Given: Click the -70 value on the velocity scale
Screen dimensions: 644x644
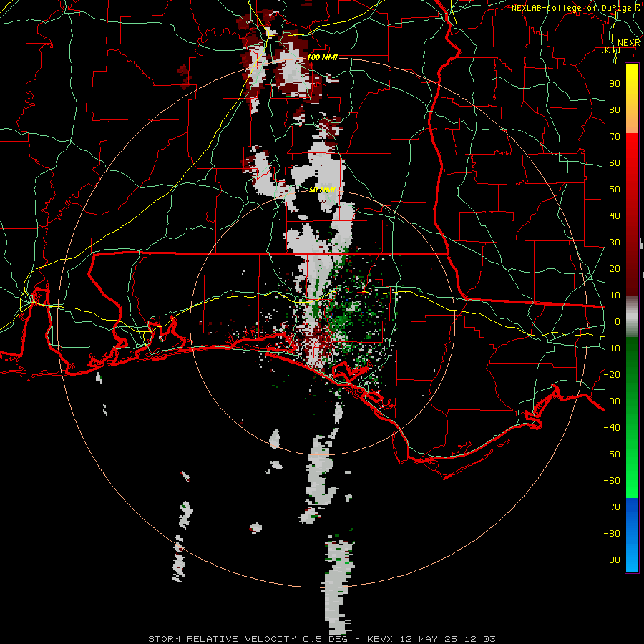Looking at the screenshot, I should (x=612, y=507).
